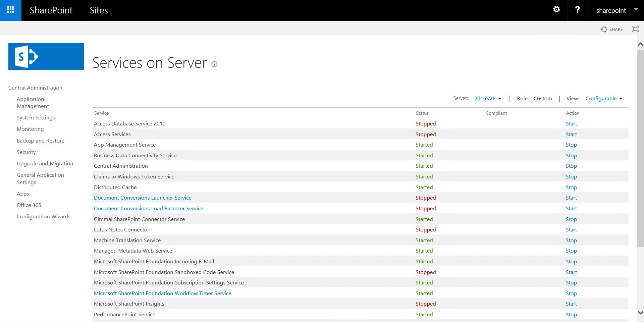Start the Lotus Notes Connector

coord(571,229)
